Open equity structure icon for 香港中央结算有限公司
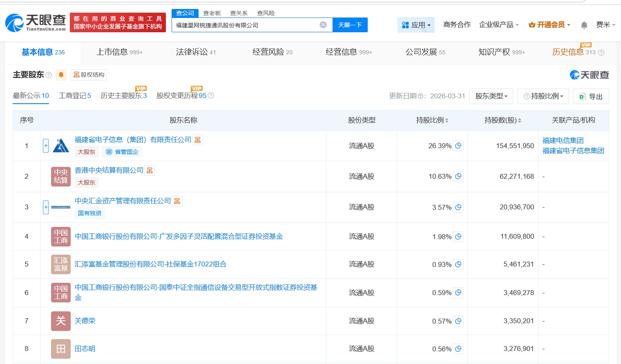The width and height of the screenshot is (621, 364). click(x=150, y=171)
